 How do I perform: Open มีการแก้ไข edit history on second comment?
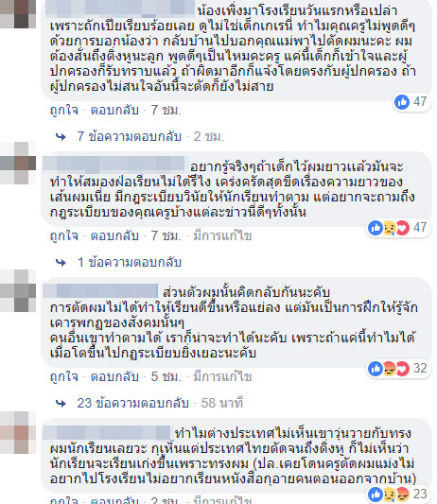[x=222, y=236]
